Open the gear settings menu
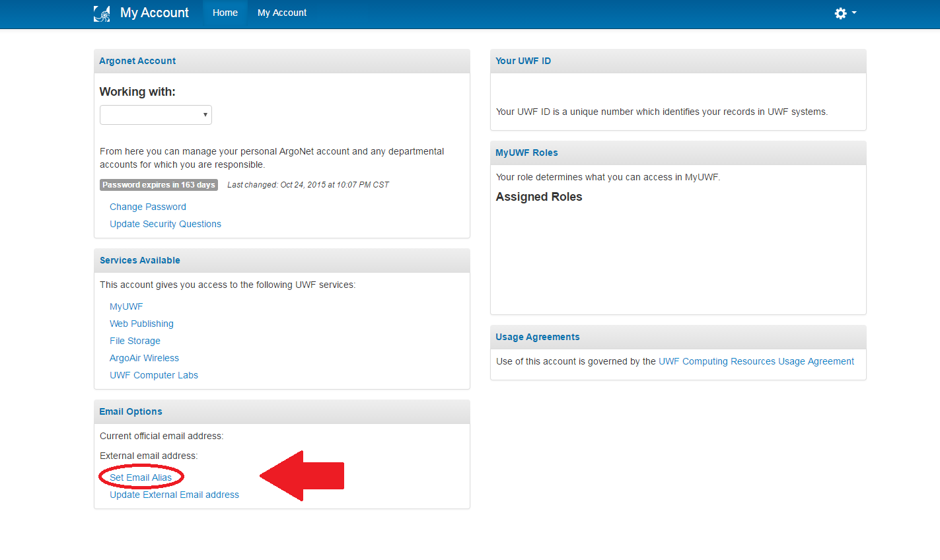Screen dimensions: 940x560 [845, 13]
